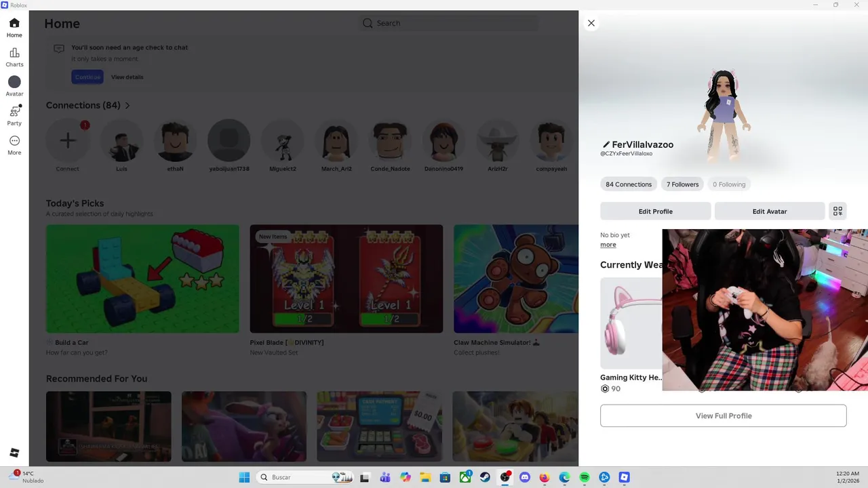Image resolution: width=868 pixels, height=488 pixels.
Task: Open the first Recommended For You game thumbnail
Action: click(108, 426)
